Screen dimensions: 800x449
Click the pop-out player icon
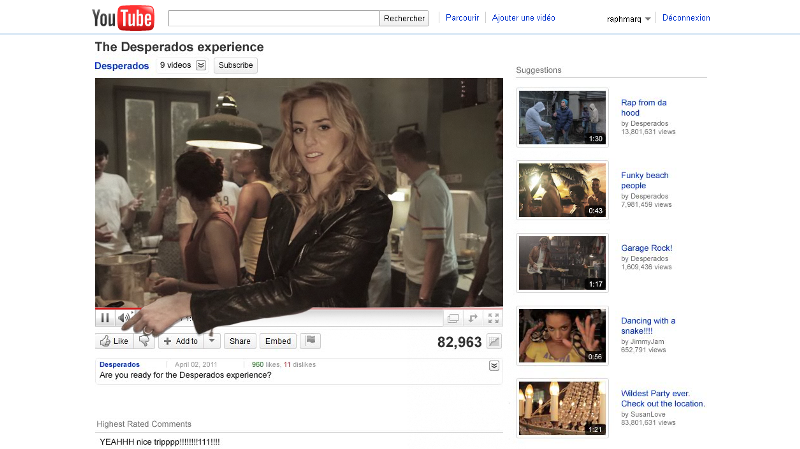(x=473, y=318)
